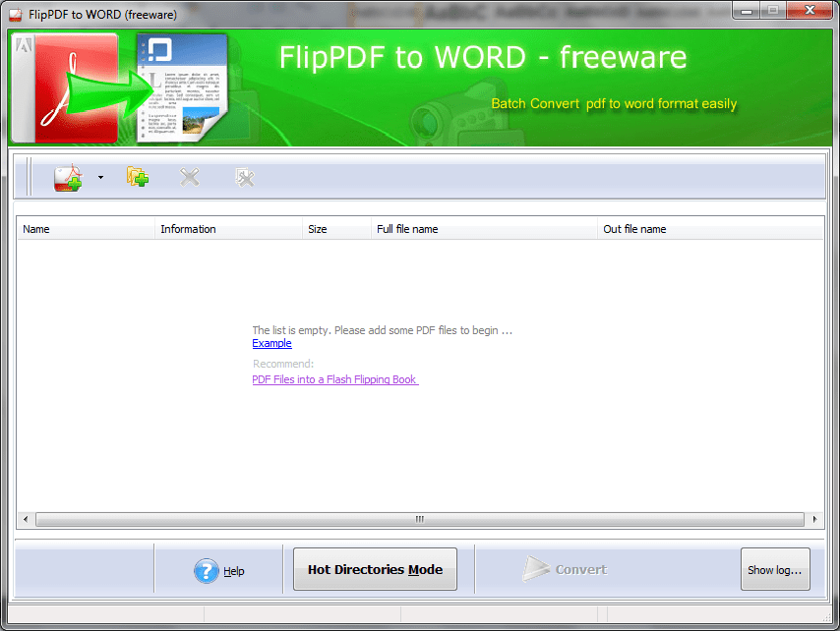Click the horizontal scrollbar right arrow
The image size is (840, 631).
[814, 518]
